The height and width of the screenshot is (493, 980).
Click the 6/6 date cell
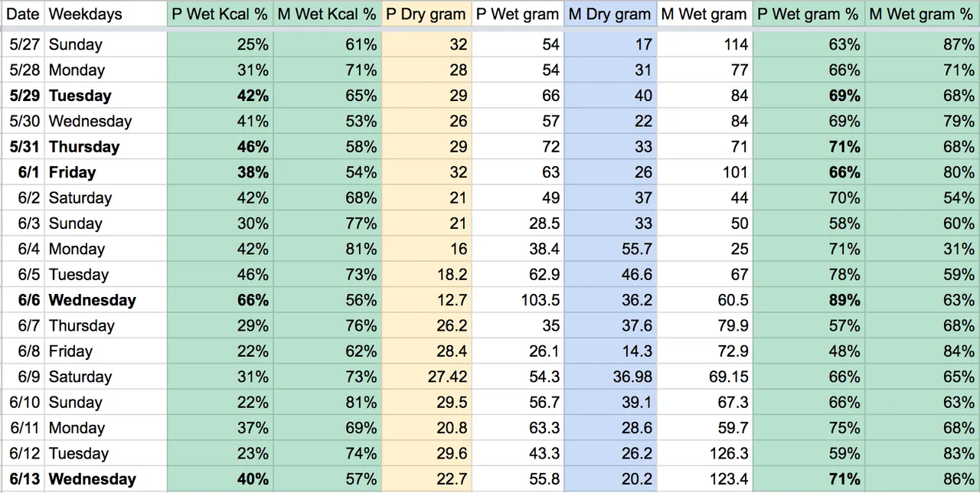(x=23, y=300)
